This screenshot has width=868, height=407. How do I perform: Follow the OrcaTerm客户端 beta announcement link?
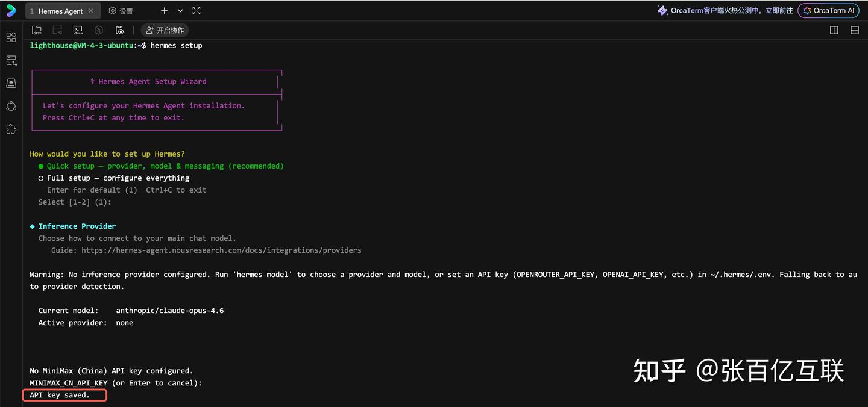pos(725,10)
